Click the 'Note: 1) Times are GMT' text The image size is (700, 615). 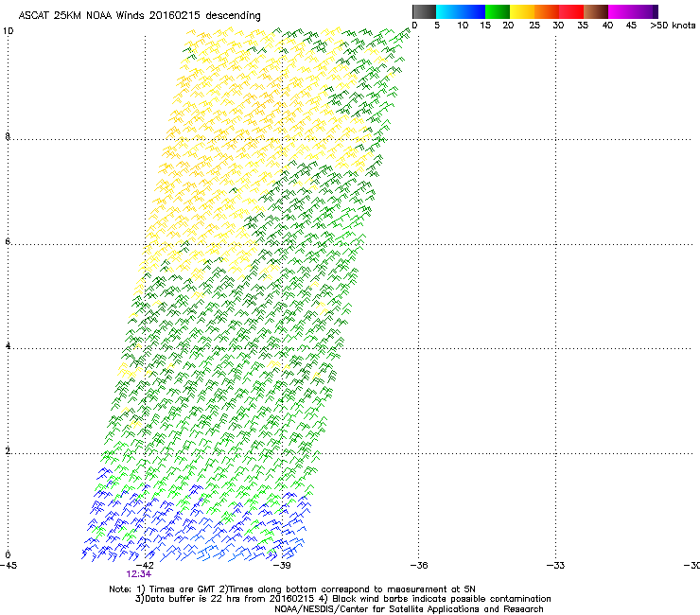[x=164, y=589]
